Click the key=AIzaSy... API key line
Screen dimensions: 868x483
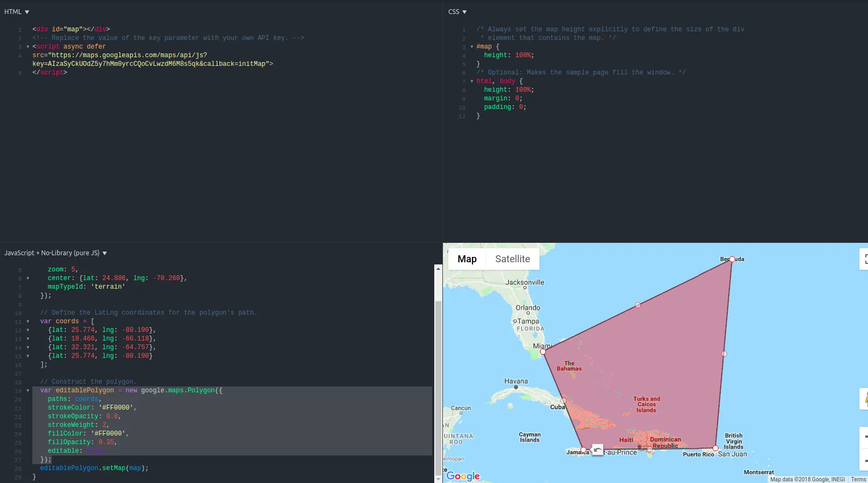(153, 64)
